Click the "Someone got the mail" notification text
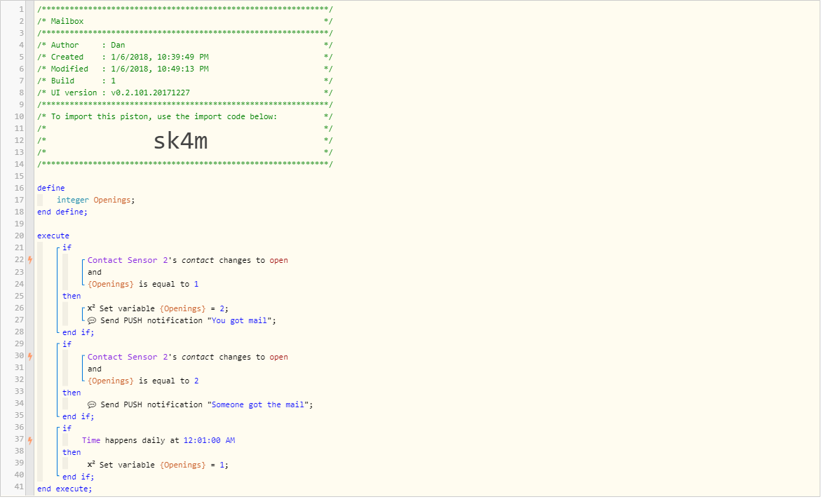 (x=257, y=404)
